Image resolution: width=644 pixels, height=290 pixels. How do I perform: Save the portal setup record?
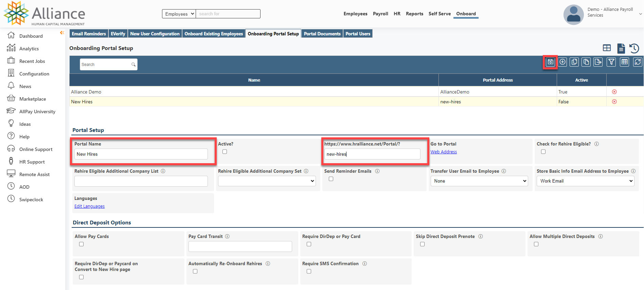(x=550, y=62)
